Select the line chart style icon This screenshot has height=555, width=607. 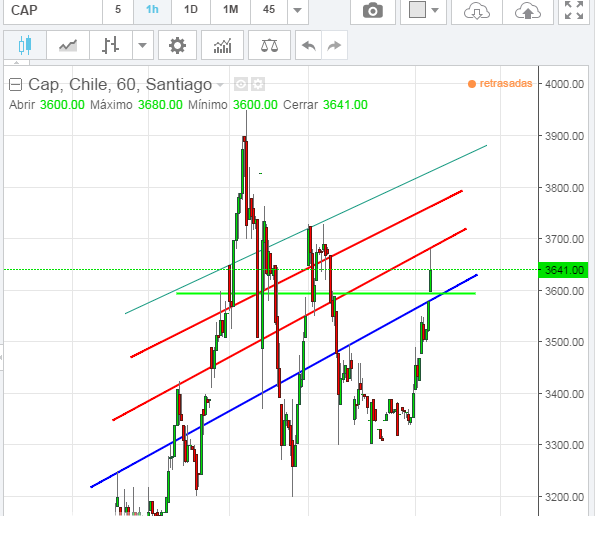click(x=68, y=46)
